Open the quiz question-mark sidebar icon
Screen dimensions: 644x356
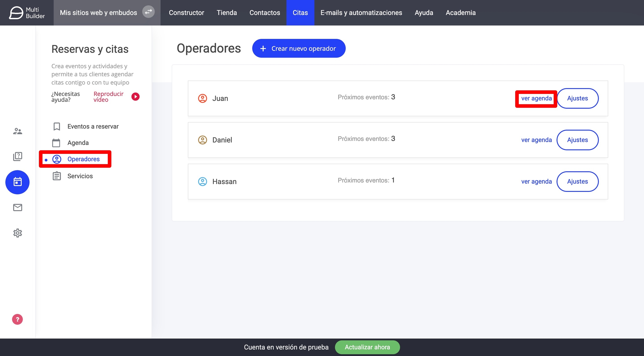(17, 156)
